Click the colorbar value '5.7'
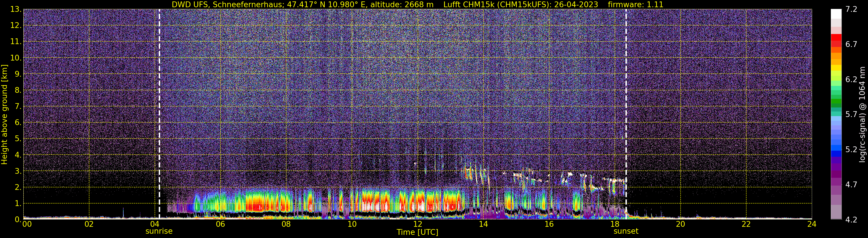 [851, 115]
